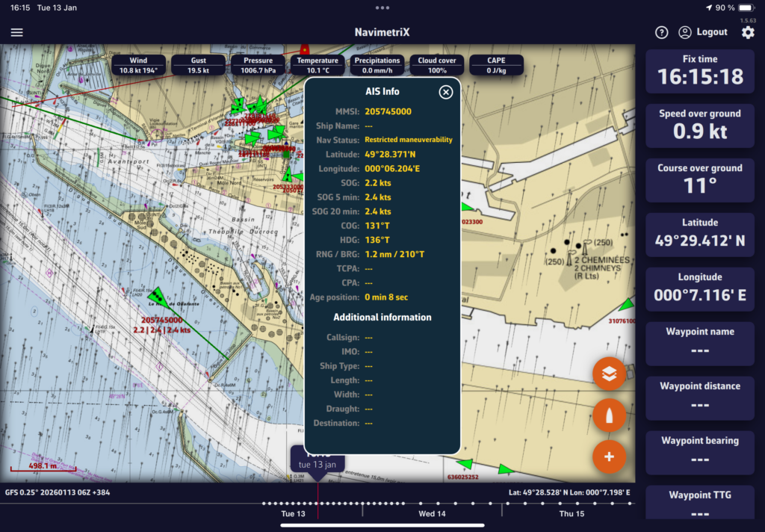Open the hamburger navigation menu
765x532 pixels.
point(17,33)
